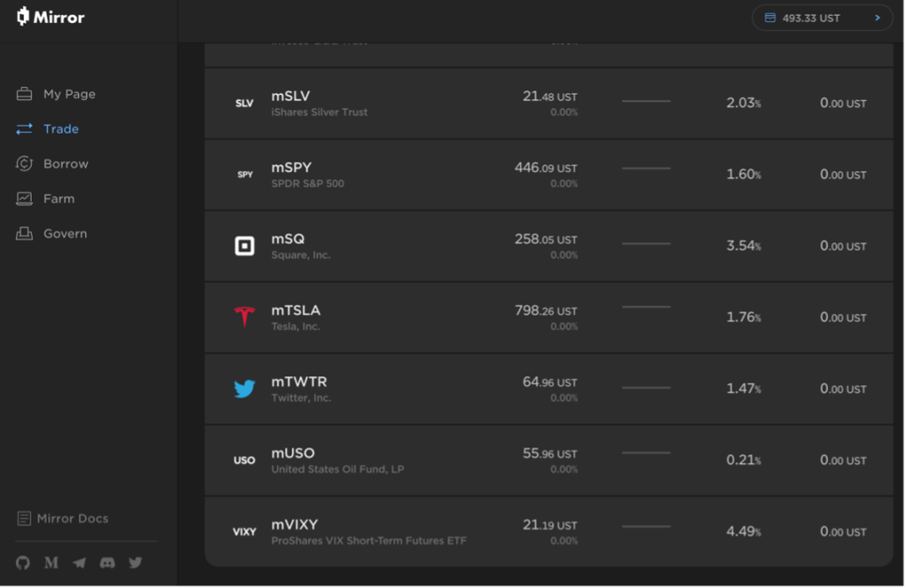Click the Twitter bird logo for mTWTR
Screen dimensions: 907x588
[244, 389]
